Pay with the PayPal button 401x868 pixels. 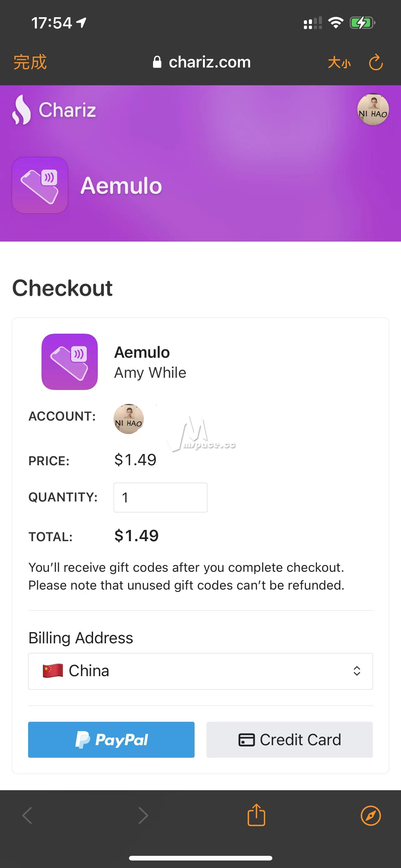click(111, 740)
